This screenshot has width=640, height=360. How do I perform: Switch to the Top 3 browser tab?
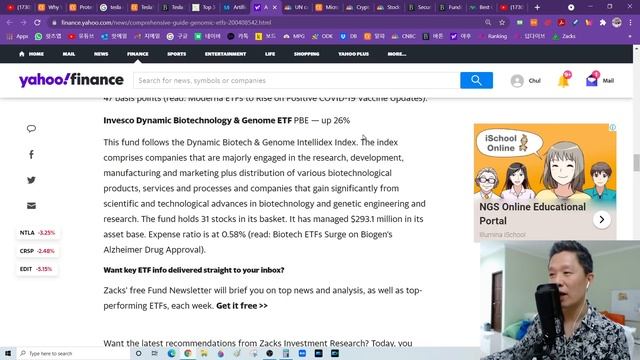pos(204,7)
